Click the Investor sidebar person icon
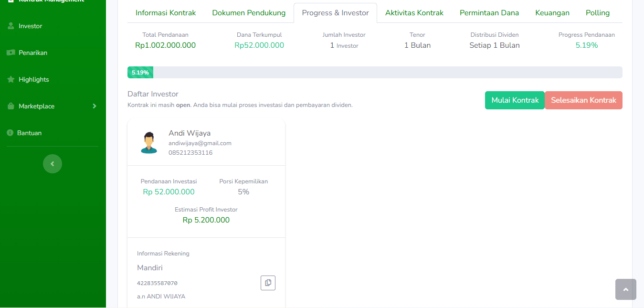This screenshot has height=308, width=644. point(11,26)
